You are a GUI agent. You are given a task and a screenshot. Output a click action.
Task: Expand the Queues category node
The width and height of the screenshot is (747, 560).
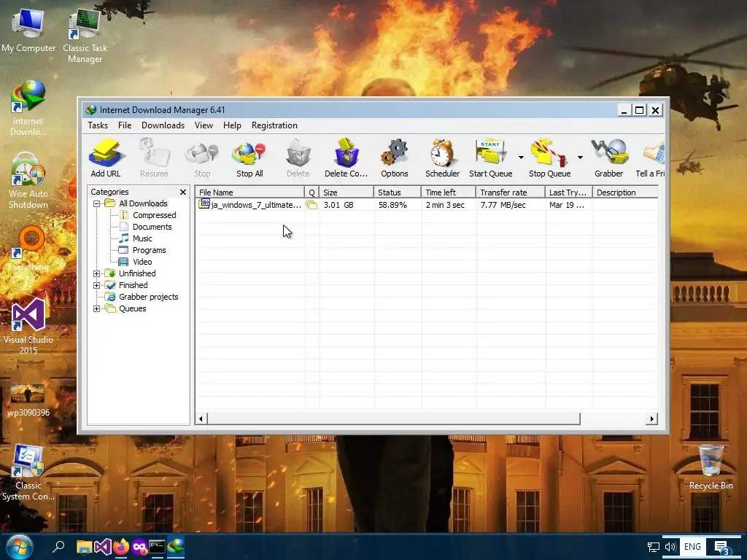pyautogui.click(x=97, y=308)
